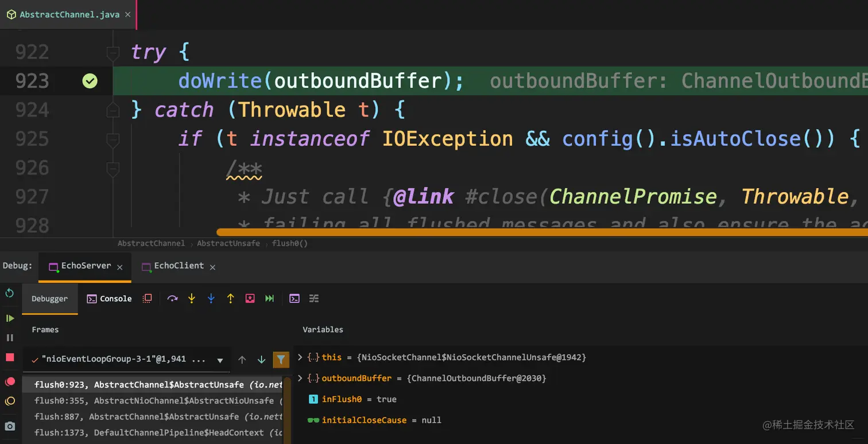Select the next frame down arrow
Viewport: 868px width, 444px height.
pos(261,360)
